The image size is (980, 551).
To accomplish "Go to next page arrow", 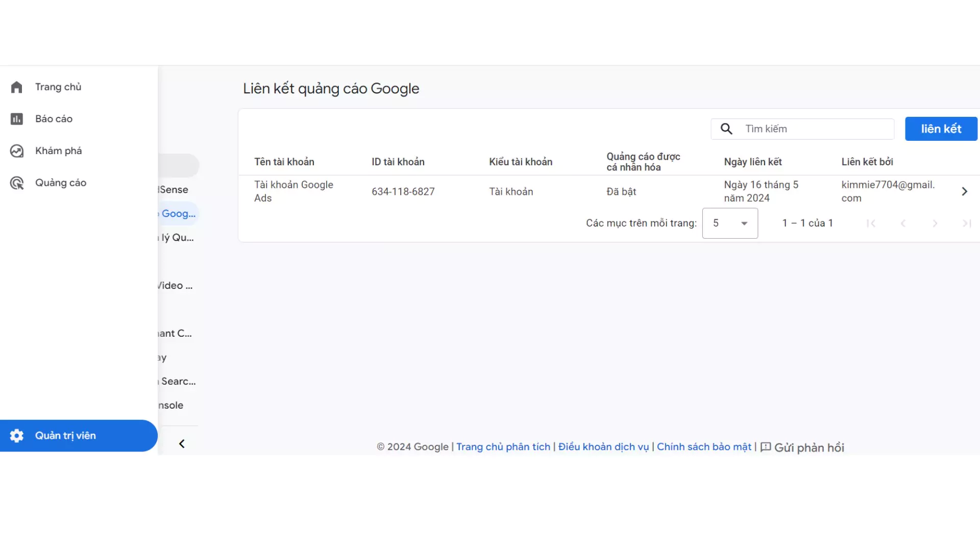I will click(935, 223).
